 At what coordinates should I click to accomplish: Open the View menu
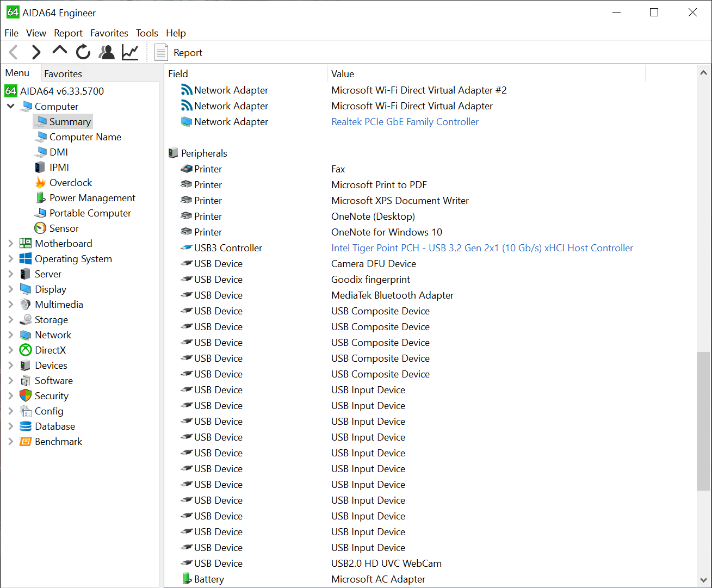pos(36,33)
